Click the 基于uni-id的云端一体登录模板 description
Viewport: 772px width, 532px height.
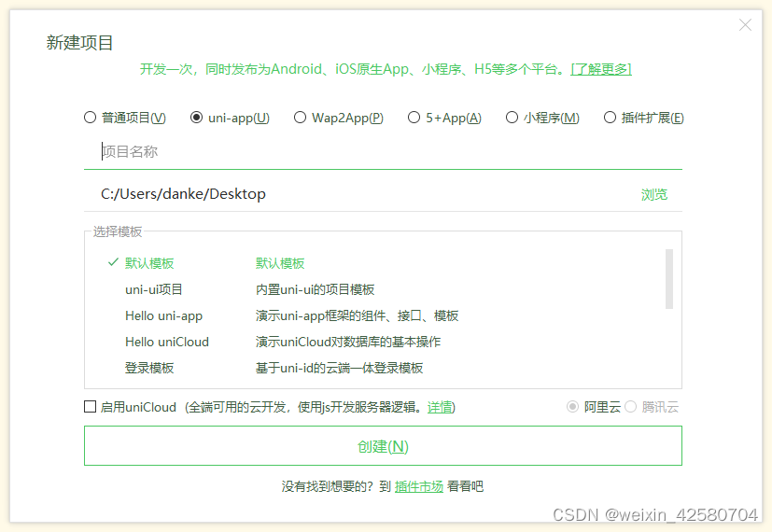(339, 368)
